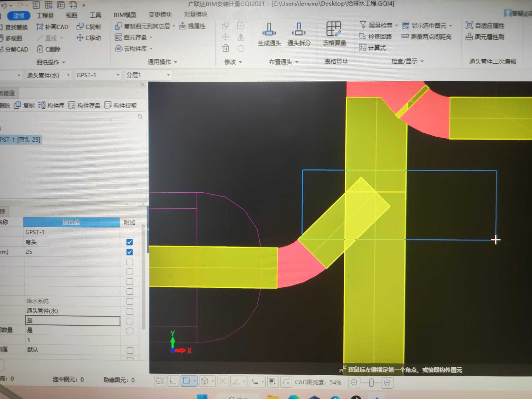The height and width of the screenshot is (399, 532).
Task: Check the 通头管件(水) row checkbox
Action: pyautogui.click(x=130, y=311)
